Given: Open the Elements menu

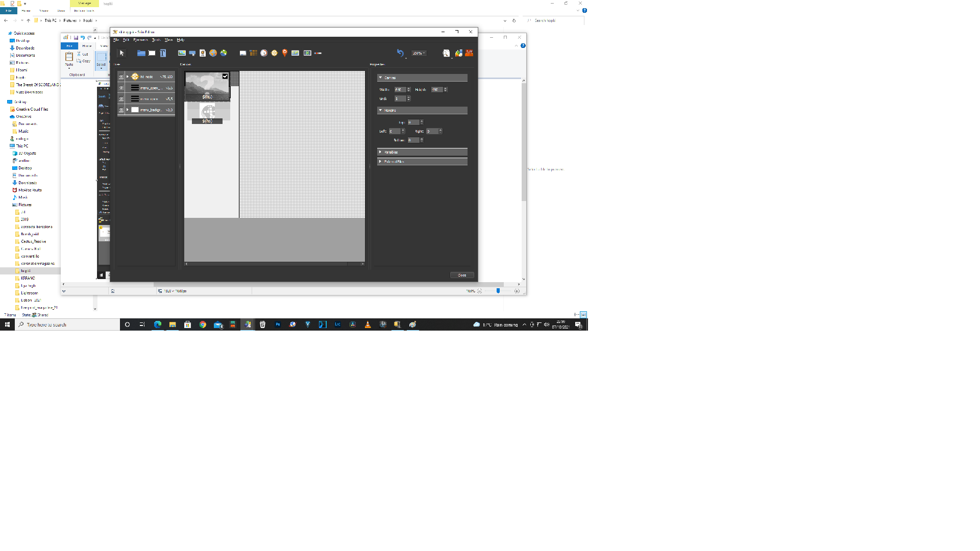Looking at the screenshot, I should click(140, 40).
